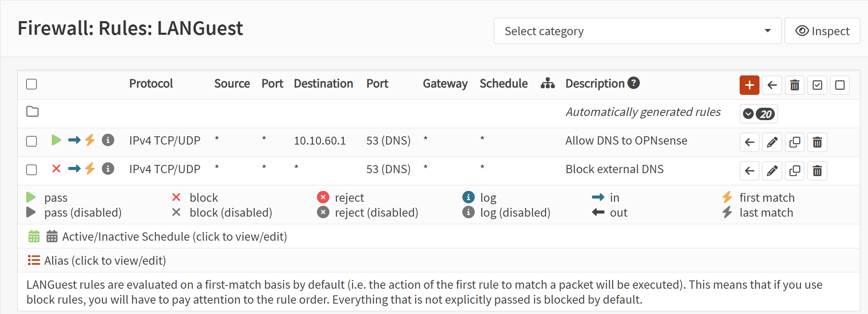868x314 pixels.
Task: Click the Inspect button
Action: (x=822, y=31)
